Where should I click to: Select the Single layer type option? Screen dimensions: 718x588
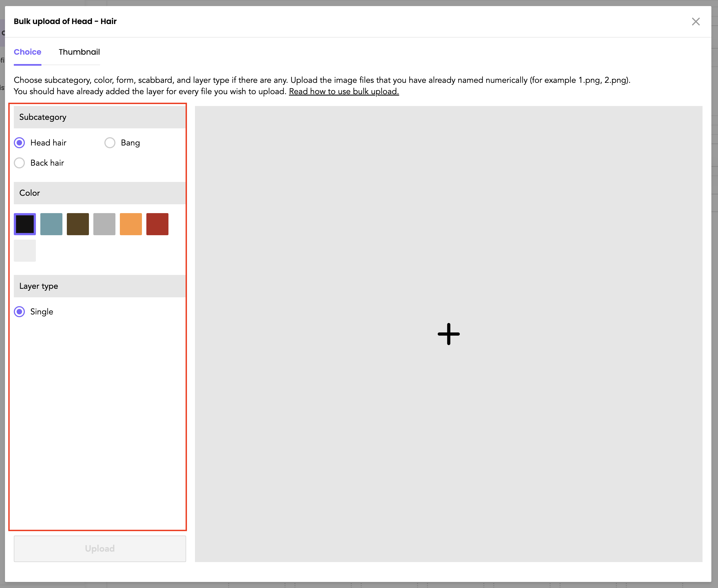coord(20,312)
